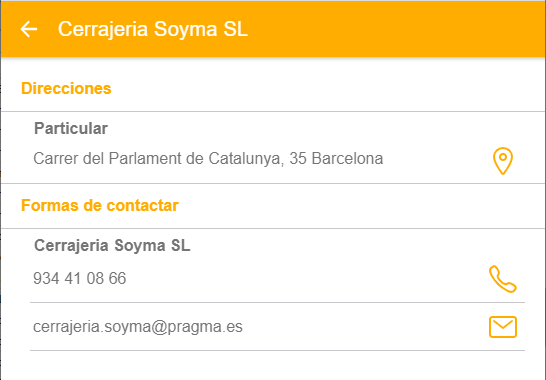Click the blank space right of Direcciones
Viewport: 546px width, 380px height.
[327, 88]
